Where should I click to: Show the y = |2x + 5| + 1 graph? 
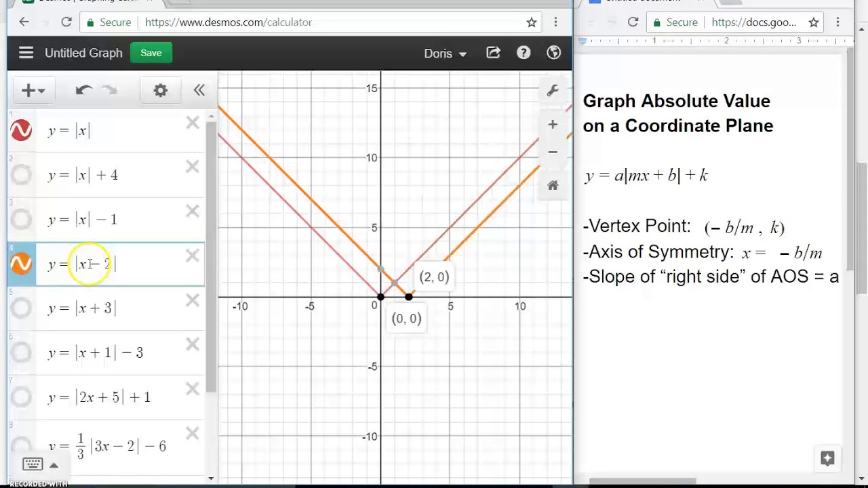coord(21,396)
